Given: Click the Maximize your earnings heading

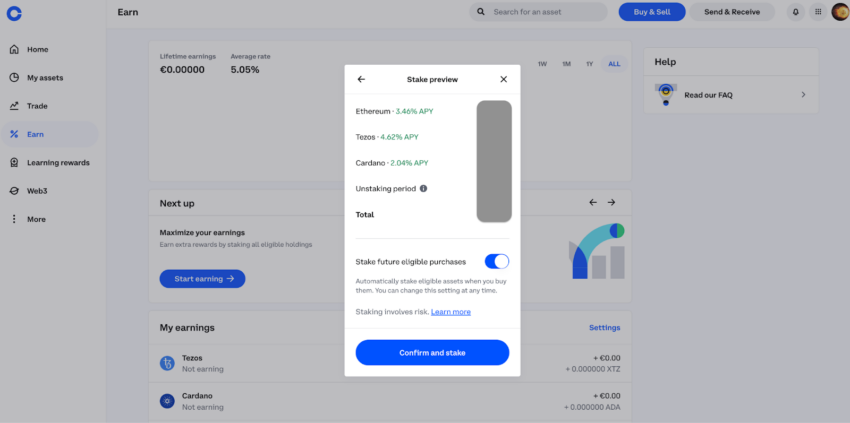Looking at the screenshot, I should pos(202,233).
